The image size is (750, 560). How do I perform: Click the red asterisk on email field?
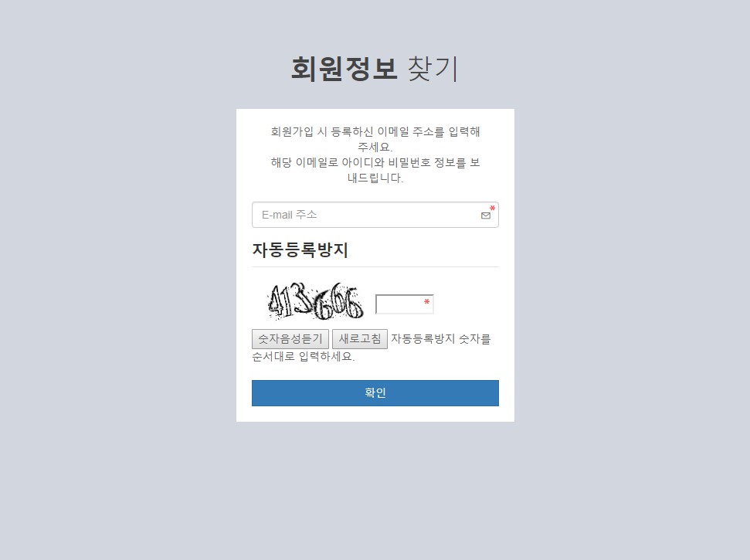coord(492,209)
